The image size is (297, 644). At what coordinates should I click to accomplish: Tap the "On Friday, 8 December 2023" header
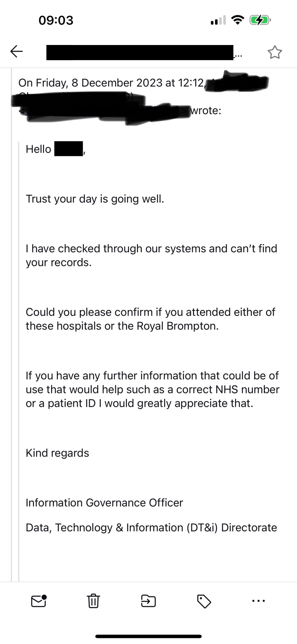coord(112,83)
